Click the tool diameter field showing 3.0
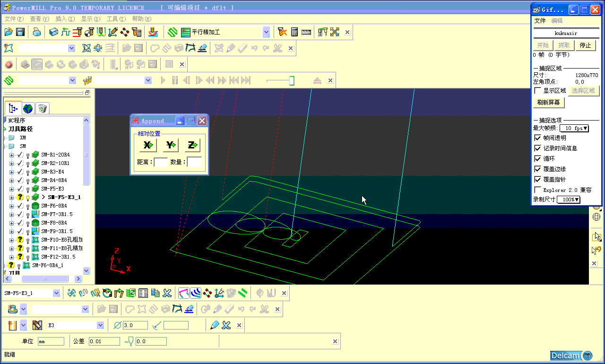The width and height of the screenshot is (605, 364). 135,325
